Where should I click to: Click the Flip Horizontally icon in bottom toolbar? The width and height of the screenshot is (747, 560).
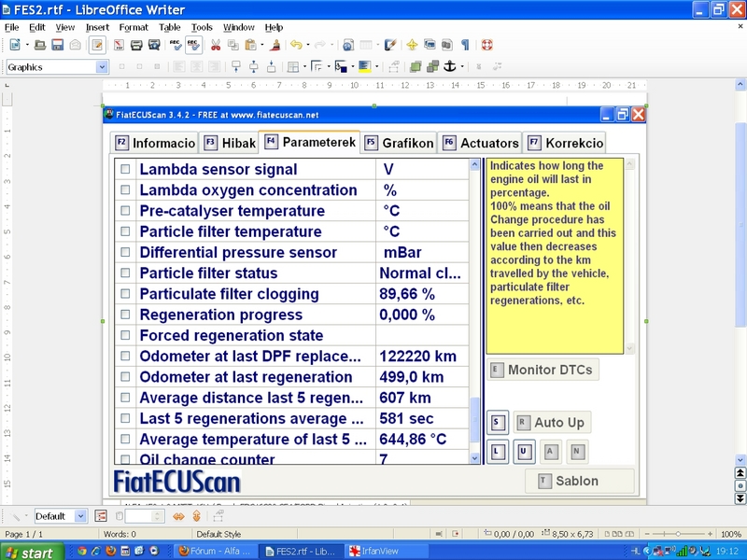pos(178,516)
